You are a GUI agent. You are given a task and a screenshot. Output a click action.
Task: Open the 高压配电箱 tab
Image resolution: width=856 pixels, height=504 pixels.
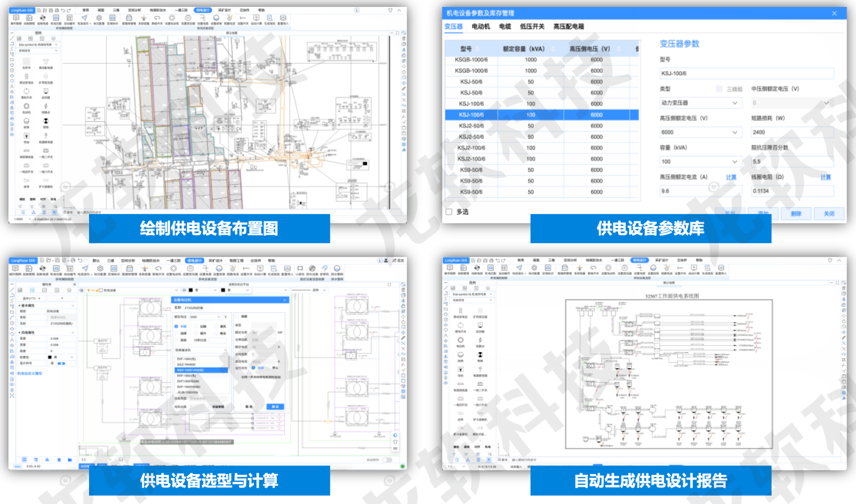pyautogui.click(x=568, y=27)
